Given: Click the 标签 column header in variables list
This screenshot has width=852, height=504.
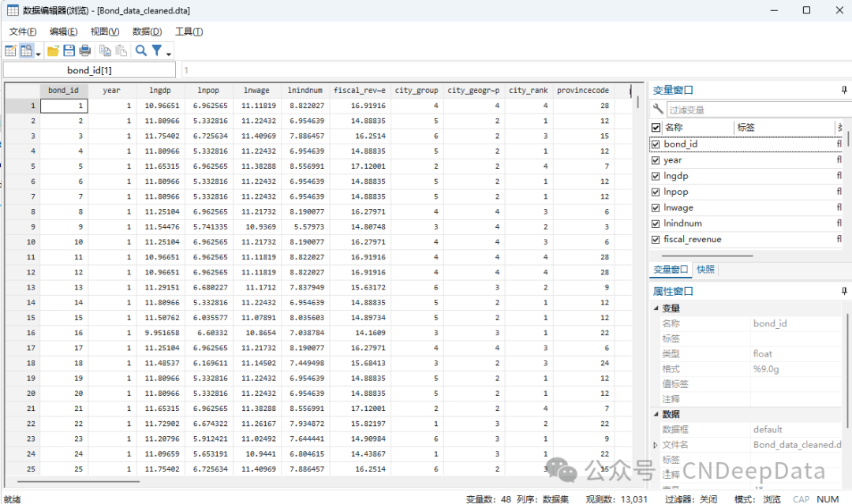Looking at the screenshot, I should (784, 128).
